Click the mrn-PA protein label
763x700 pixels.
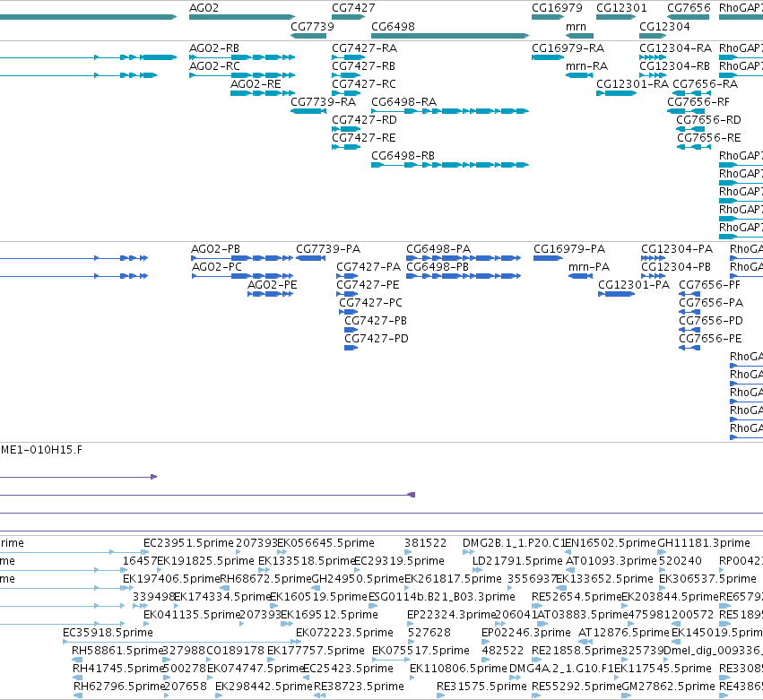(x=589, y=267)
